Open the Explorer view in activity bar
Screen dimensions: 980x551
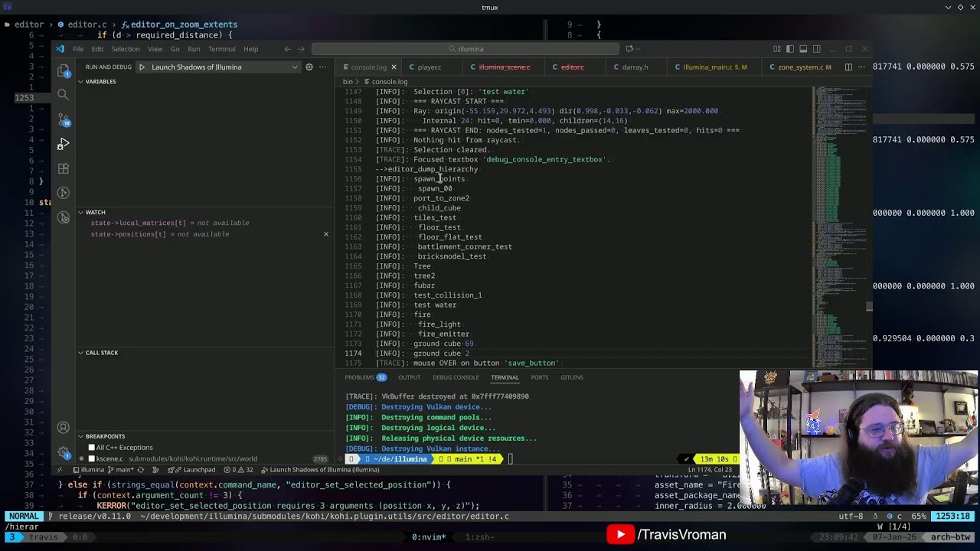[64, 70]
